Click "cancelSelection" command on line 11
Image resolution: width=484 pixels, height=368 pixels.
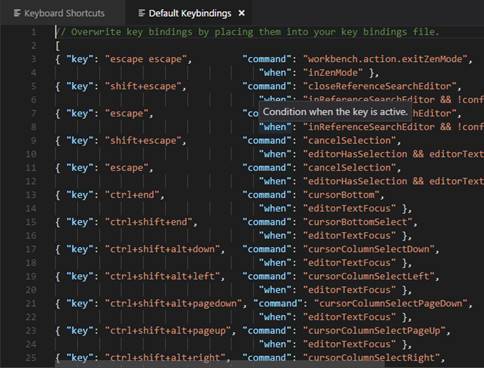click(x=349, y=168)
